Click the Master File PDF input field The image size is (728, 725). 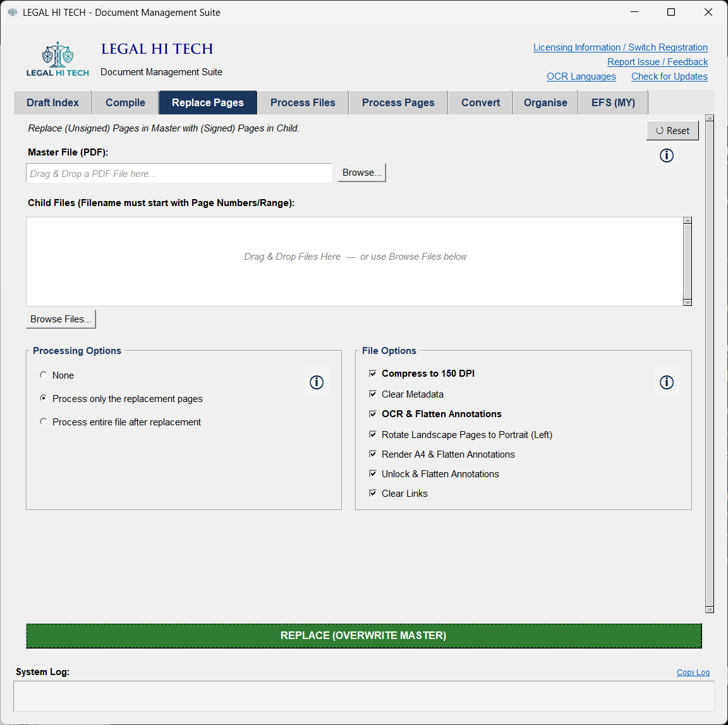179,173
